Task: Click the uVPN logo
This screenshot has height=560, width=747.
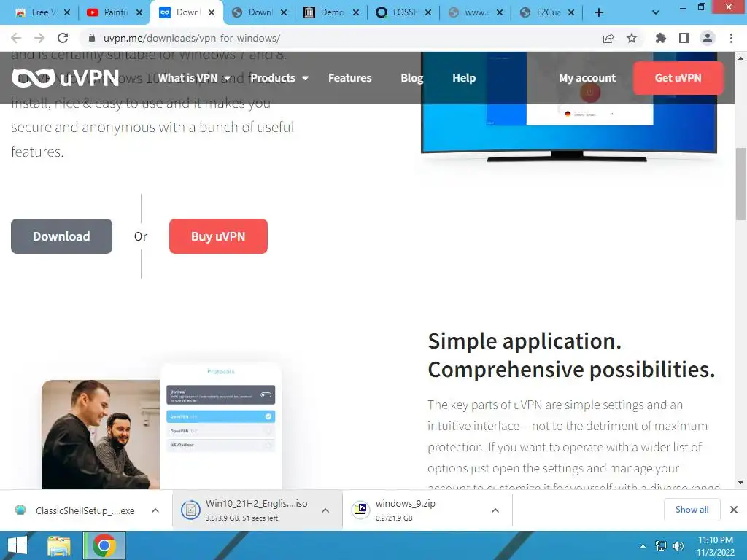Action: 65,78
